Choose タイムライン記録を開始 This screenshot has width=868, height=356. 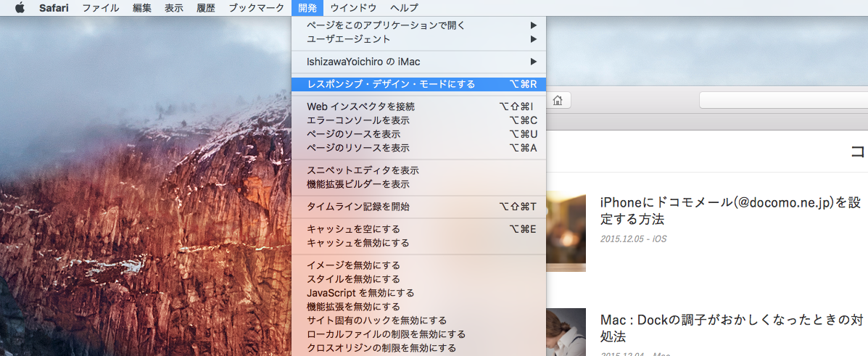click(418, 207)
